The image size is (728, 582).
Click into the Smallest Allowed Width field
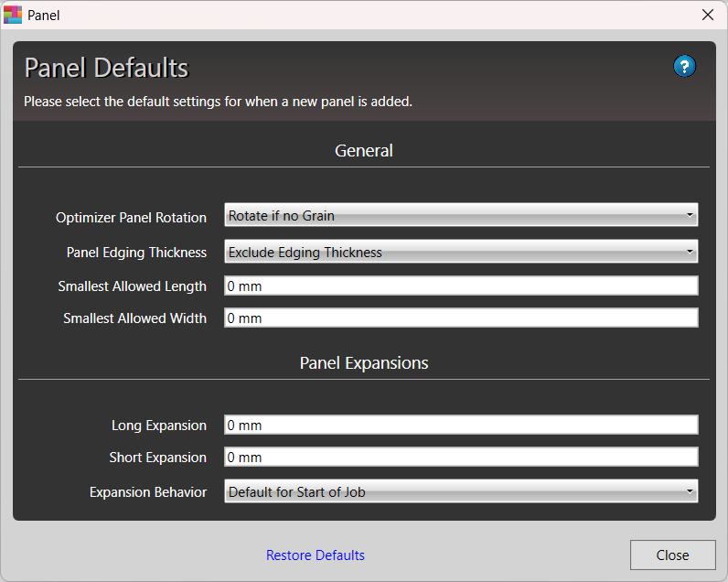click(x=460, y=318)
